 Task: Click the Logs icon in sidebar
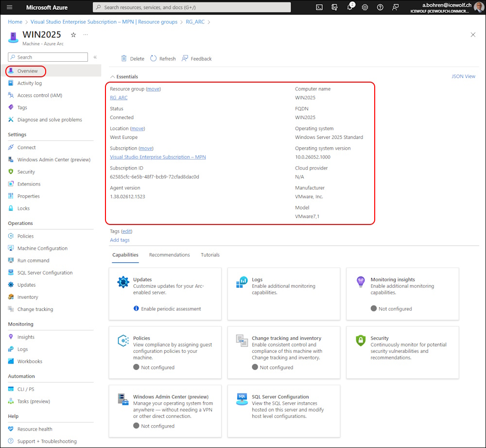[11, 349]
